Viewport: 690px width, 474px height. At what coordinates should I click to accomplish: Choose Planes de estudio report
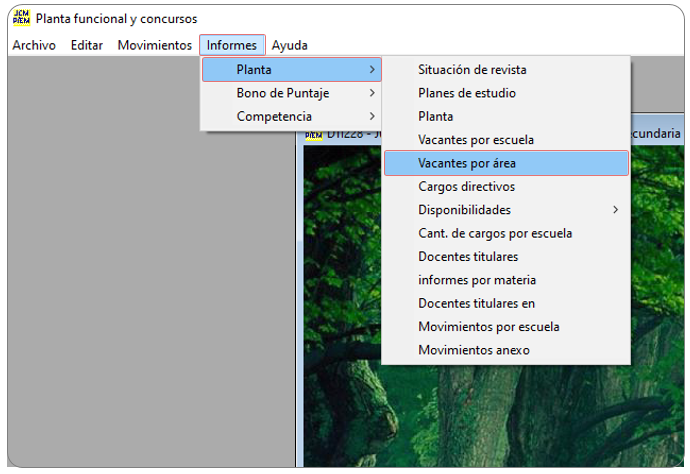click(x=506, y=93)
